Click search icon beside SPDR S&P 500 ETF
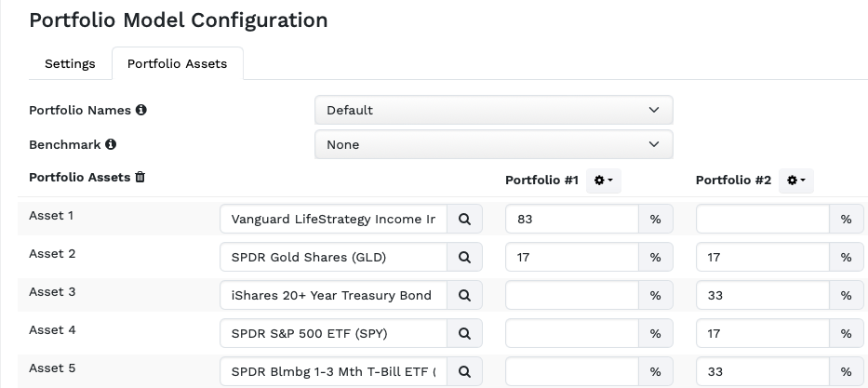The image size is (868, 388). pyautogui.click(x=464, y=334)
